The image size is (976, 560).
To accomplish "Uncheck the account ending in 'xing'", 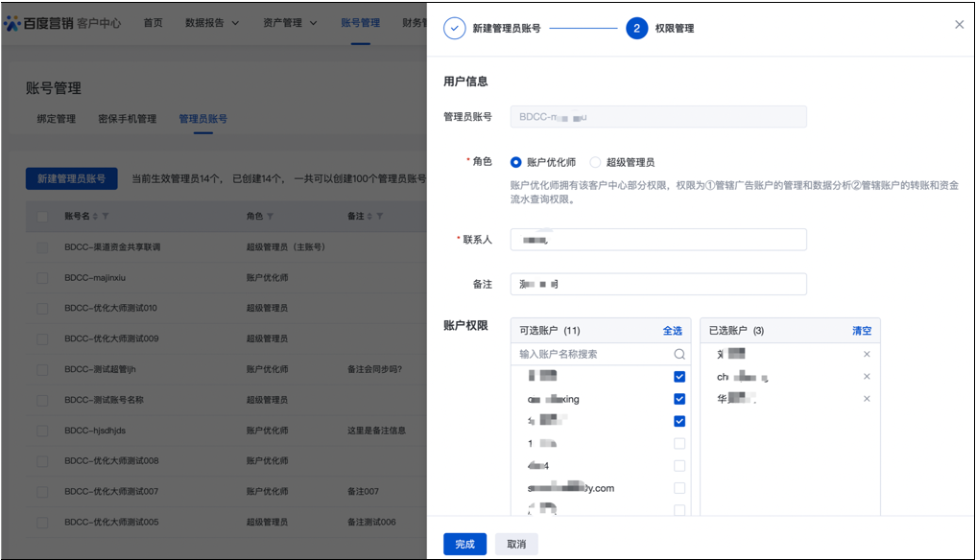I will tap(679, 399).
